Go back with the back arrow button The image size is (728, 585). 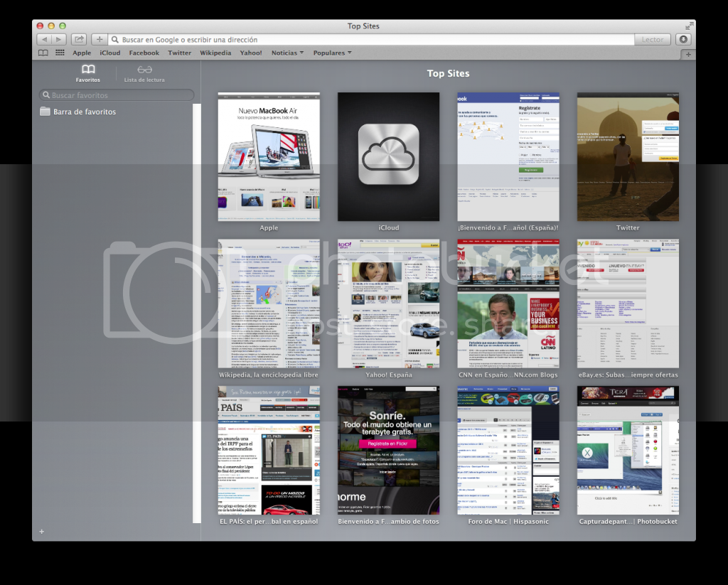click(44, 40)
